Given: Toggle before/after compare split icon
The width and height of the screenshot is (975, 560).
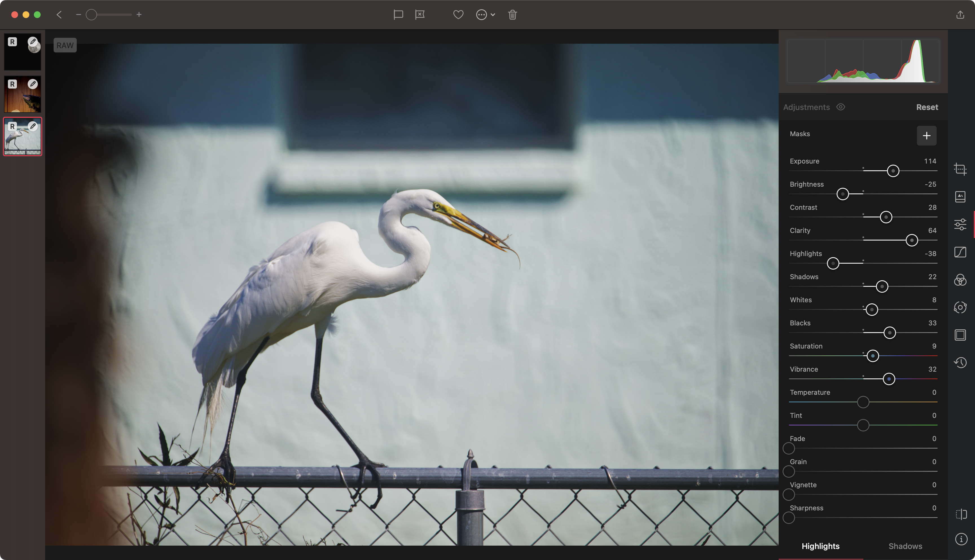Looking at the screenshot, I should point(961,514).
